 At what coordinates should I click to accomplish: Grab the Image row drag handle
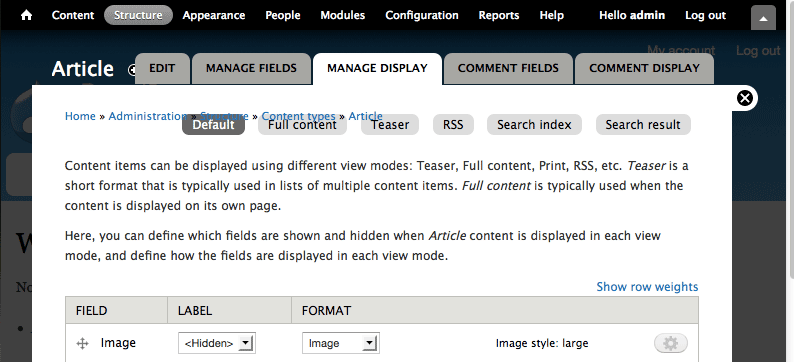point(82,344)
